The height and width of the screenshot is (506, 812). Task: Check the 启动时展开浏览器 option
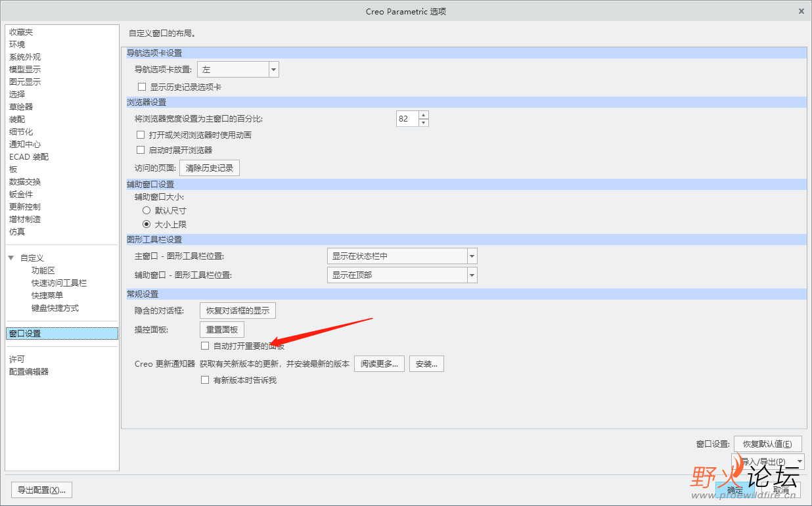tap(141, 150)
